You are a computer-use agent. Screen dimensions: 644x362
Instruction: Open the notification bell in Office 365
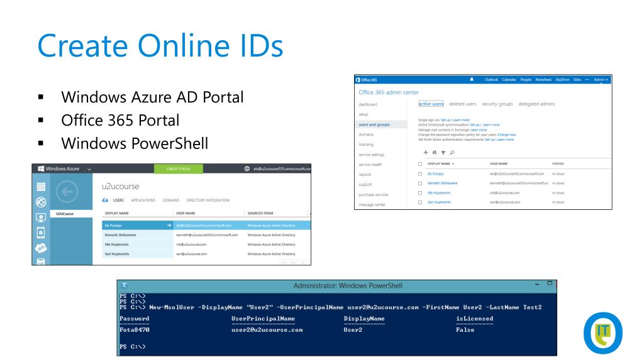pyautogui.click(x=472, y=80)
